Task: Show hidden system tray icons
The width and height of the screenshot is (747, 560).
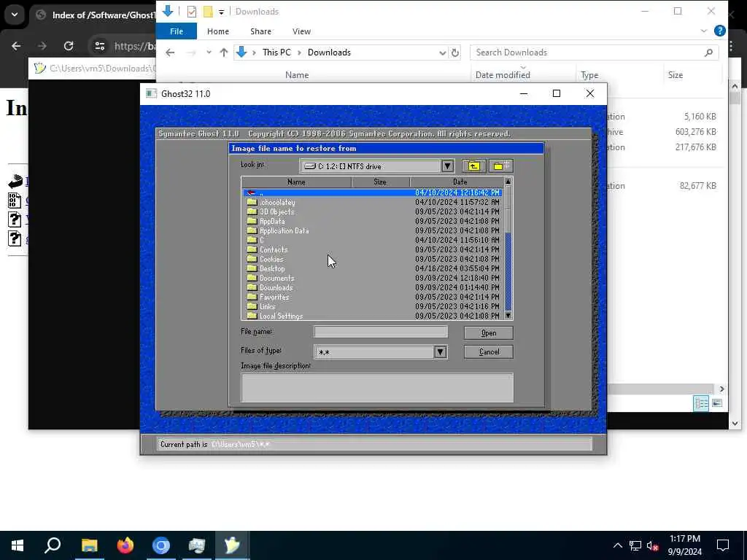Action: point(617,545)
